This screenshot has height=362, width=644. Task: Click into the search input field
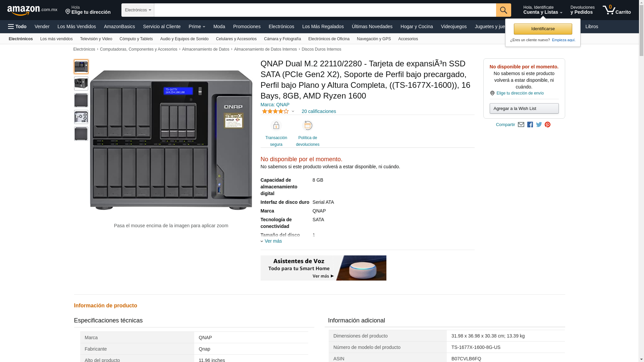click(325, 10)
